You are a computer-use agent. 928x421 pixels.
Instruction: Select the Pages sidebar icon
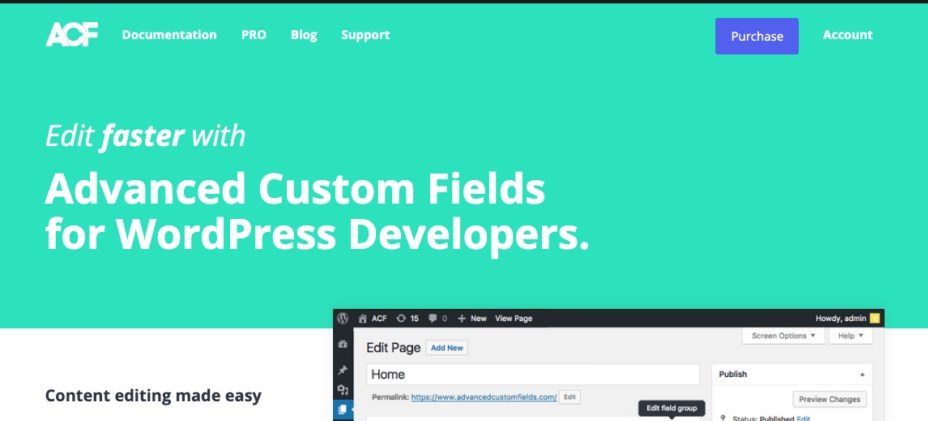click(342, 409)
